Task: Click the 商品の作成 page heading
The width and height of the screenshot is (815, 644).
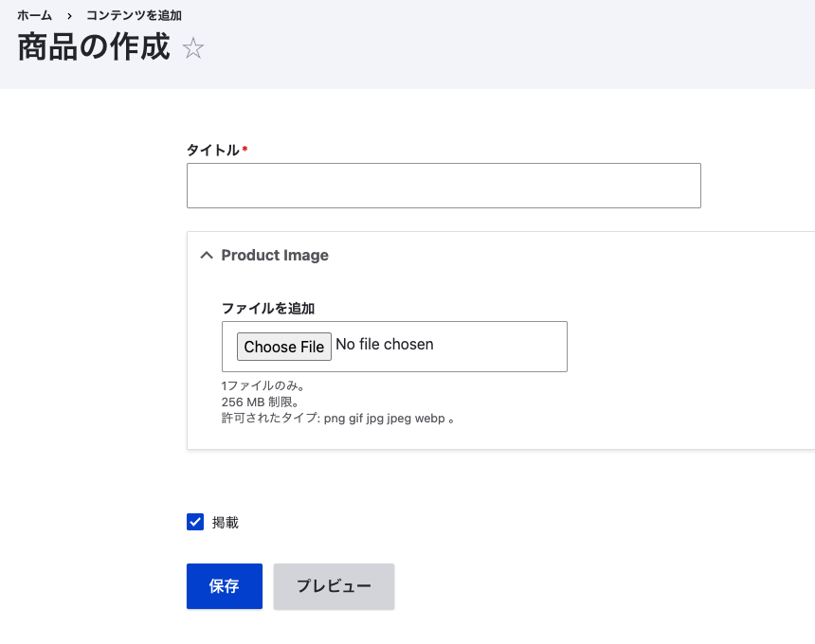Action: tap(94, 46)
